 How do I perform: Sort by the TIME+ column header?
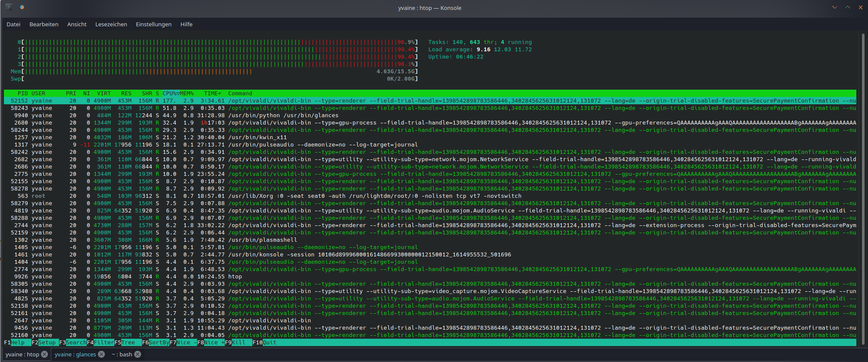click(x=213, y=94)
